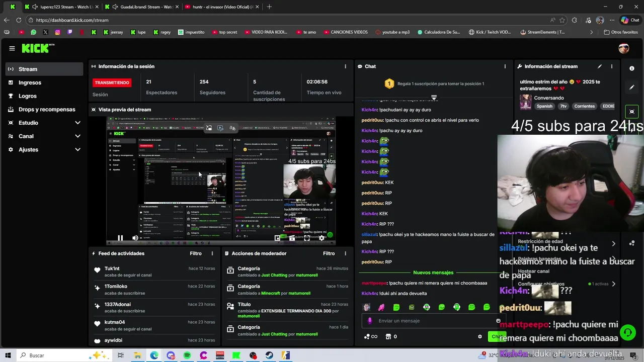Click the green Chat send button
644x362 pixels.
coord(497,337)
